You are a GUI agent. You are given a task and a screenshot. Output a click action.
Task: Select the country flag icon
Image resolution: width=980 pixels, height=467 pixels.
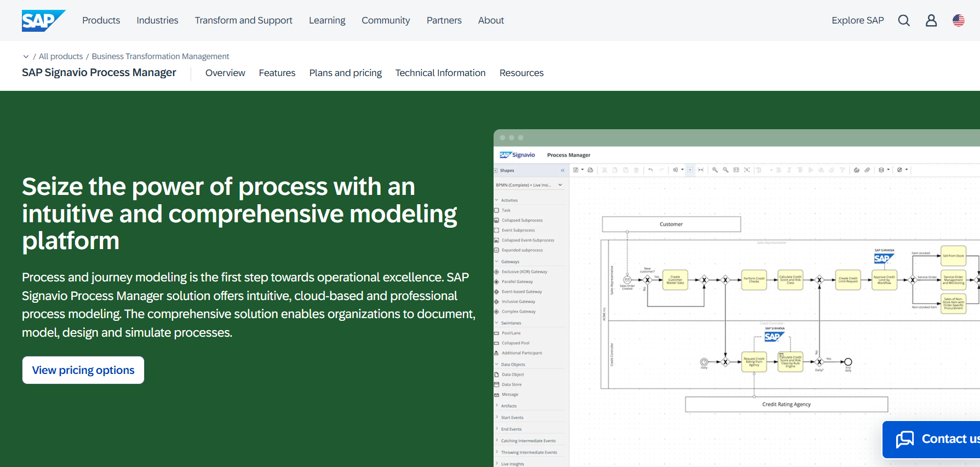coord(959,21)
